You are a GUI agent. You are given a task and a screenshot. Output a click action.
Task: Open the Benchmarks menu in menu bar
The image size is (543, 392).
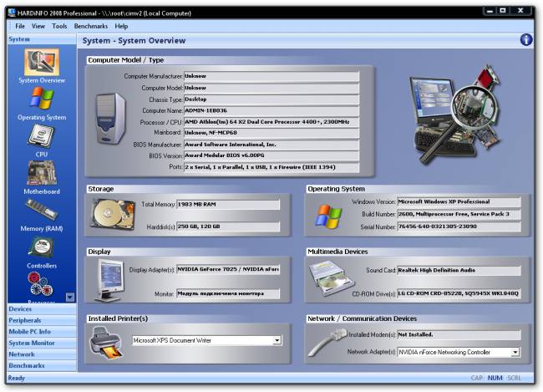click(90, 26)
